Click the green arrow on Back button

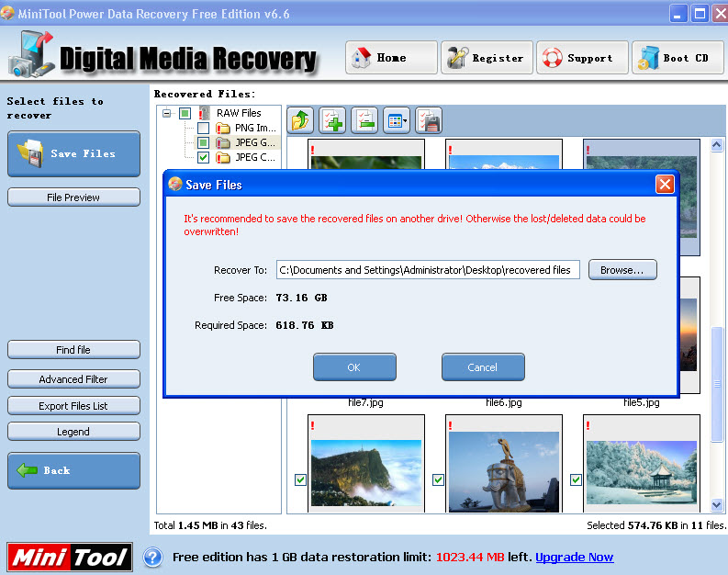pos(27,470)
